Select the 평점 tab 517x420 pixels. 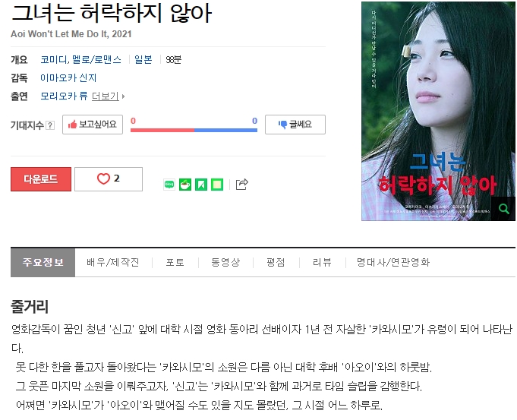(276, 262)
